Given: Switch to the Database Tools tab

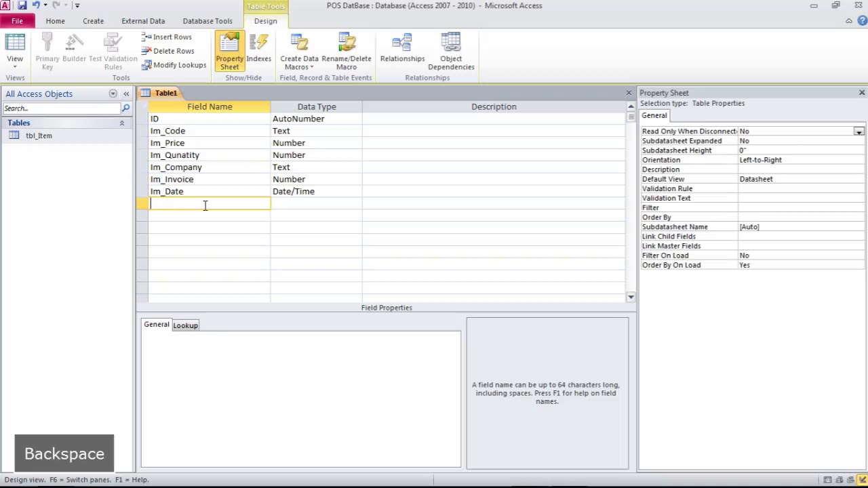Looking at the screenshot, I should click(208, 21).
